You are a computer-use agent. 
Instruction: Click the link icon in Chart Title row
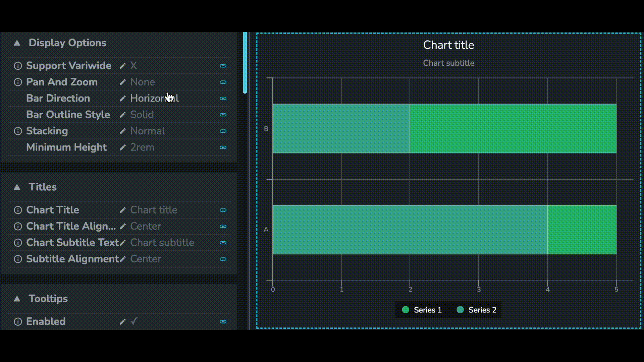pos(223,210)
